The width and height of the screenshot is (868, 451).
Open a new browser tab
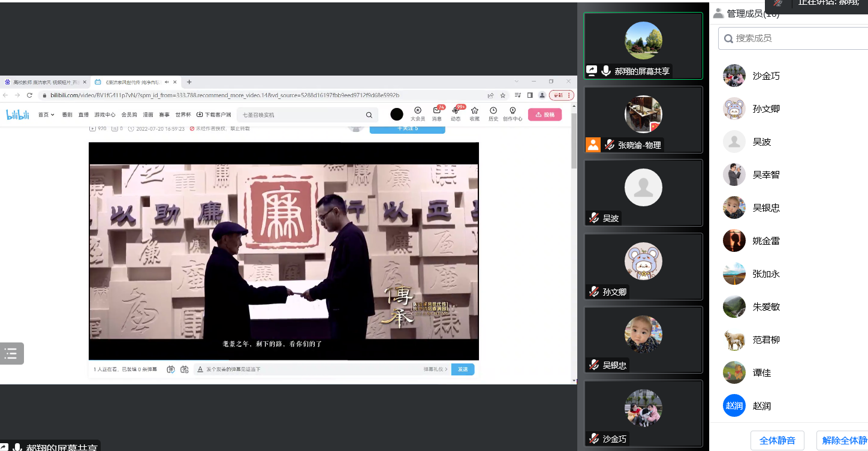click(189, 82)
